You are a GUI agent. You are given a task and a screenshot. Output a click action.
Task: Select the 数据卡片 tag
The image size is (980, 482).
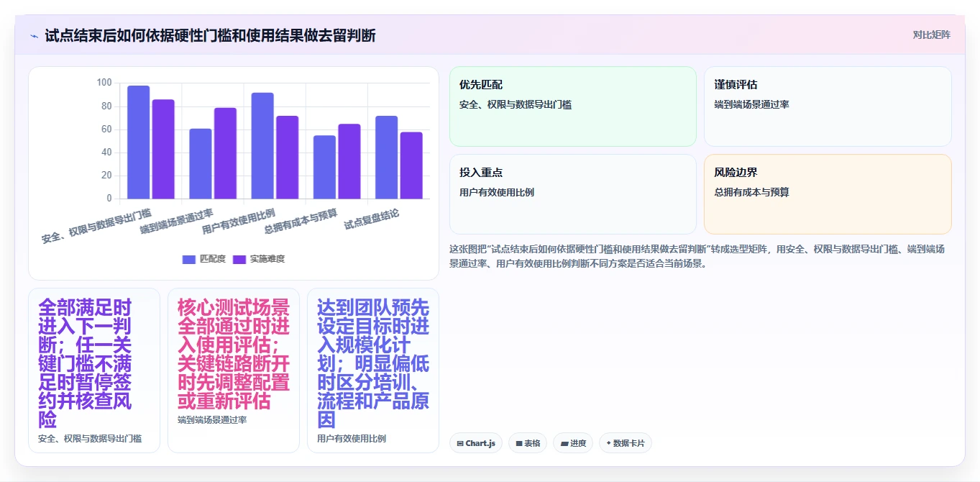click(x=626, y=443)
